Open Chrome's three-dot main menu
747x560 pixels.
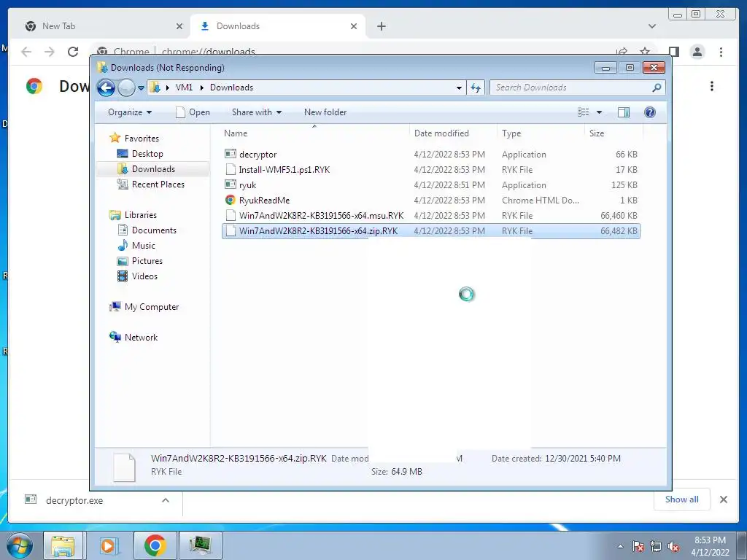pos(721,52)
